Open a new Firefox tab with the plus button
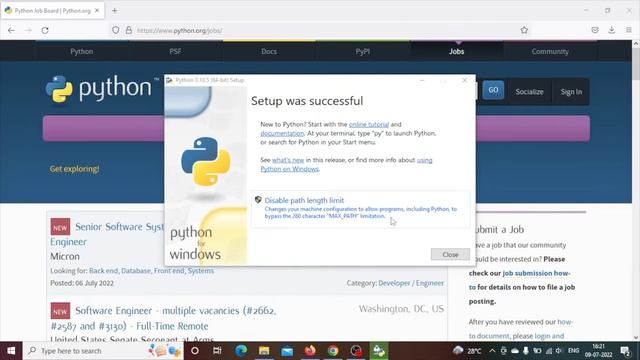 point(115,11)
